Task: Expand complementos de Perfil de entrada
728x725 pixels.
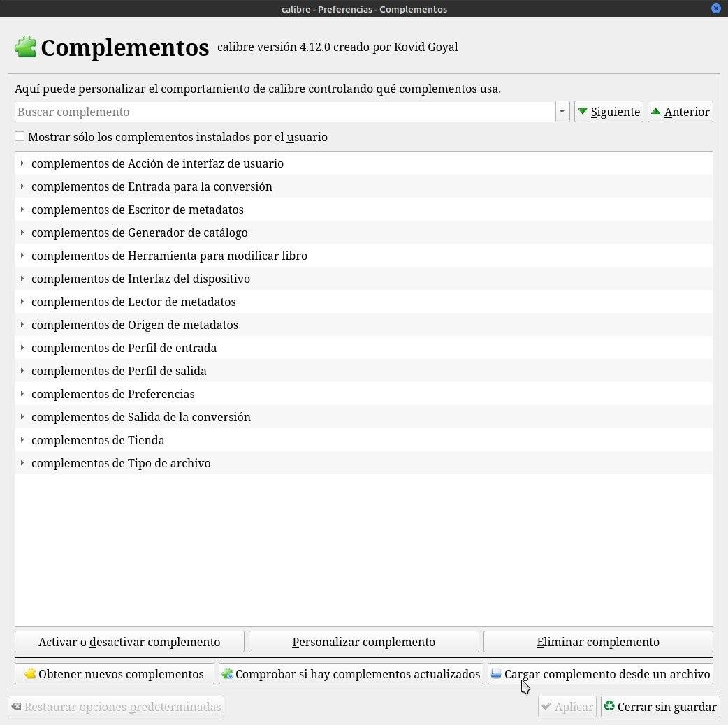Action: pyautogui.click(x=22, y=348)
